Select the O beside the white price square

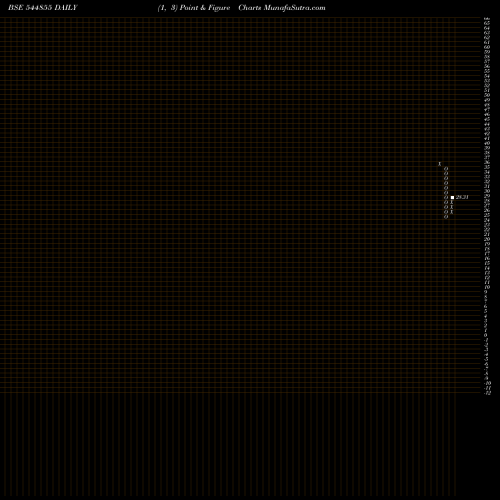(446, 197)
